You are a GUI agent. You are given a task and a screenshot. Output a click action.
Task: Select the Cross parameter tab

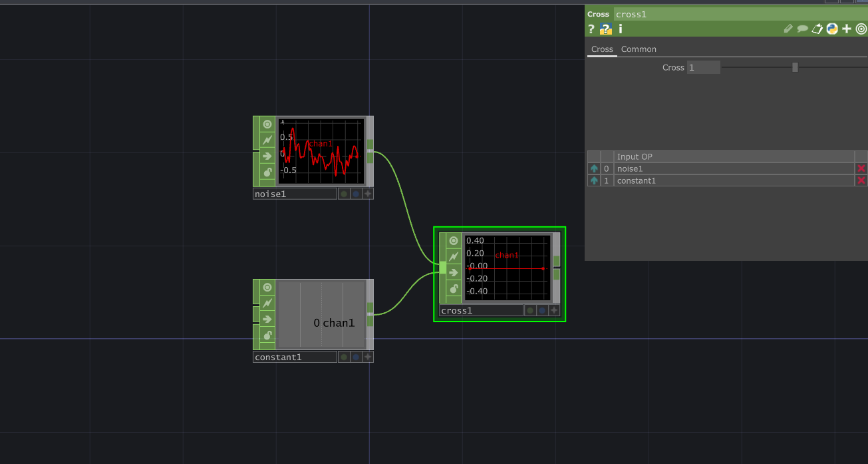[602, 49]
